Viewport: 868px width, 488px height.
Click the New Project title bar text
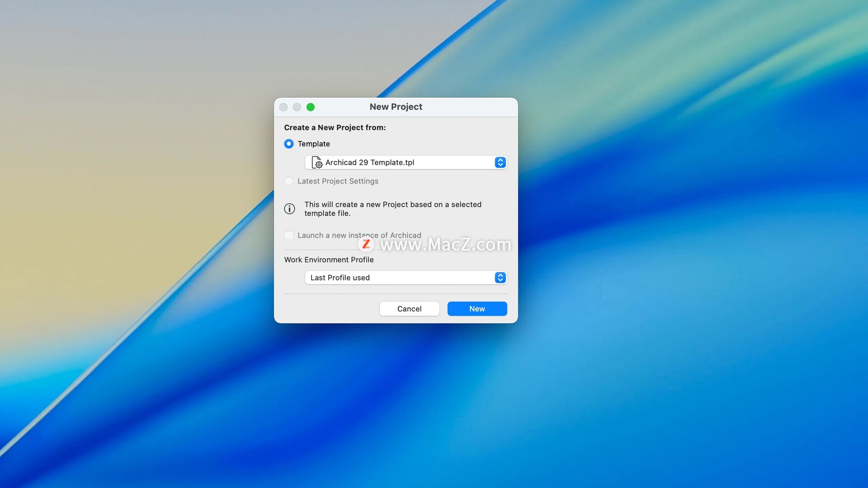(x=396, y=107)
